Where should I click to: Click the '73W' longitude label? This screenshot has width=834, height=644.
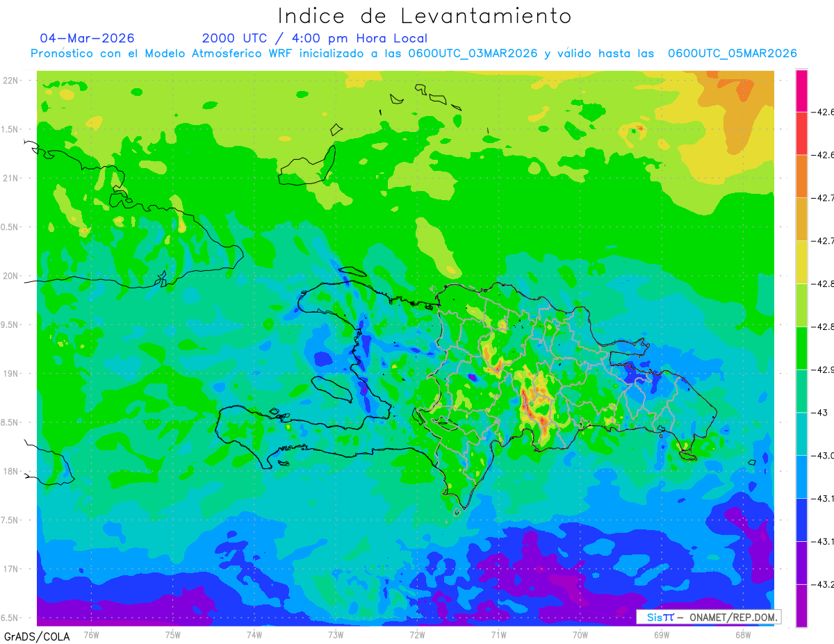(x=336, y=634)
